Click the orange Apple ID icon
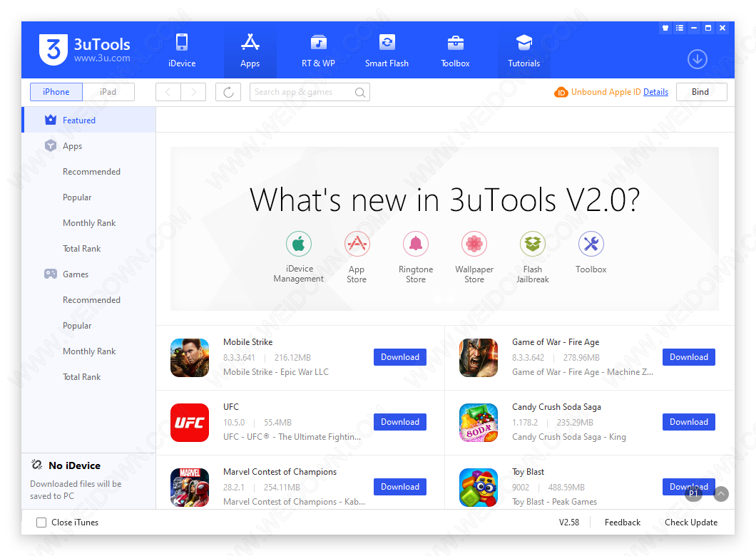The height and width of the screenshot is (556, 756). point(561,92)
